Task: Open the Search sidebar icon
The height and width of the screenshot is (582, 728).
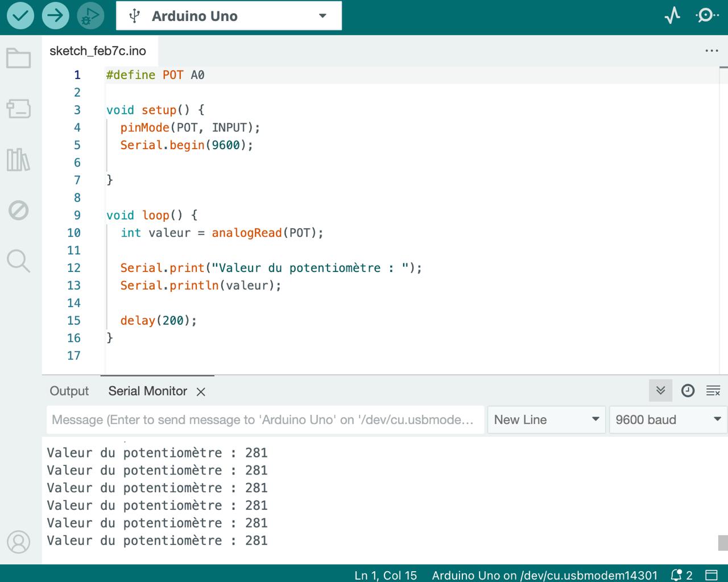Action: click(18, 261)
